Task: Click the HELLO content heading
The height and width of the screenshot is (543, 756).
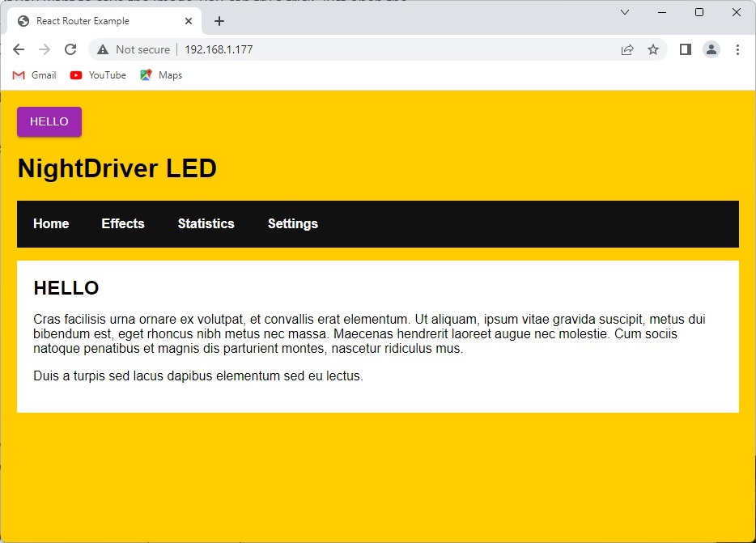Action: point(66,288)
